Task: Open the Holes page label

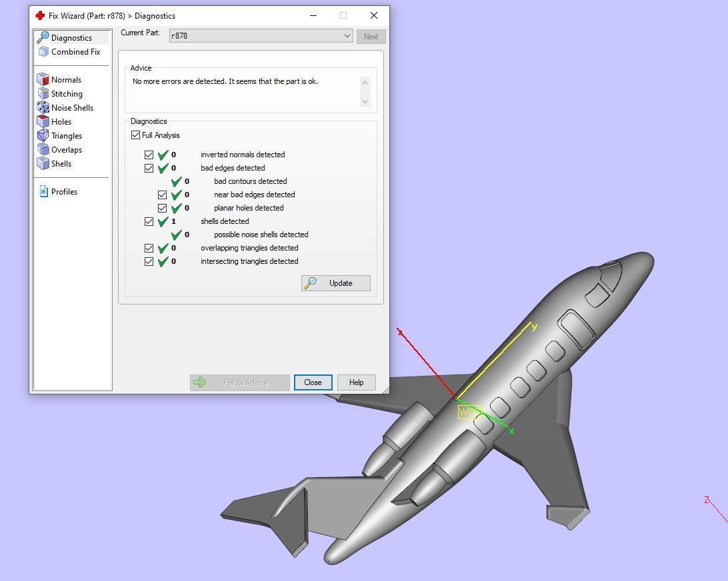Action: (x=61, y=121)
